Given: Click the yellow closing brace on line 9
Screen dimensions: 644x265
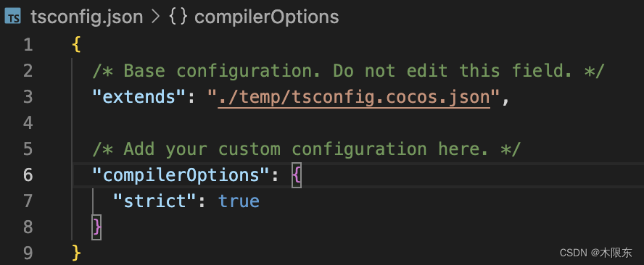Looking at the screenshot, I should click(76, 253).
